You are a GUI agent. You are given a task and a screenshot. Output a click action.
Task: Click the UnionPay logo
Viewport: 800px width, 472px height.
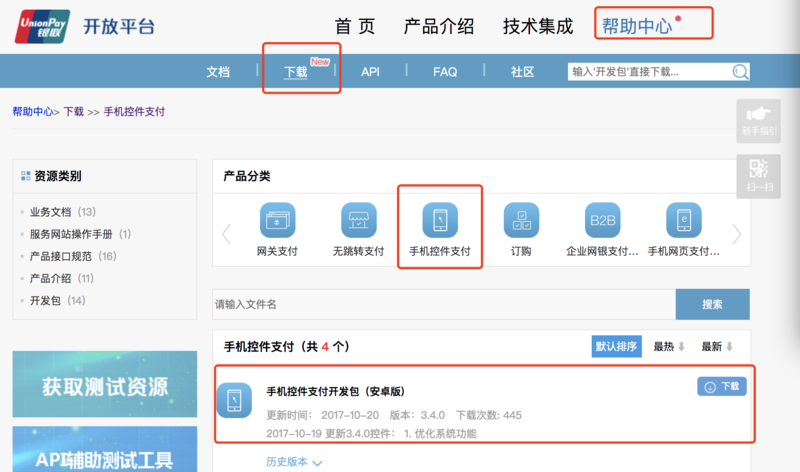42,27
